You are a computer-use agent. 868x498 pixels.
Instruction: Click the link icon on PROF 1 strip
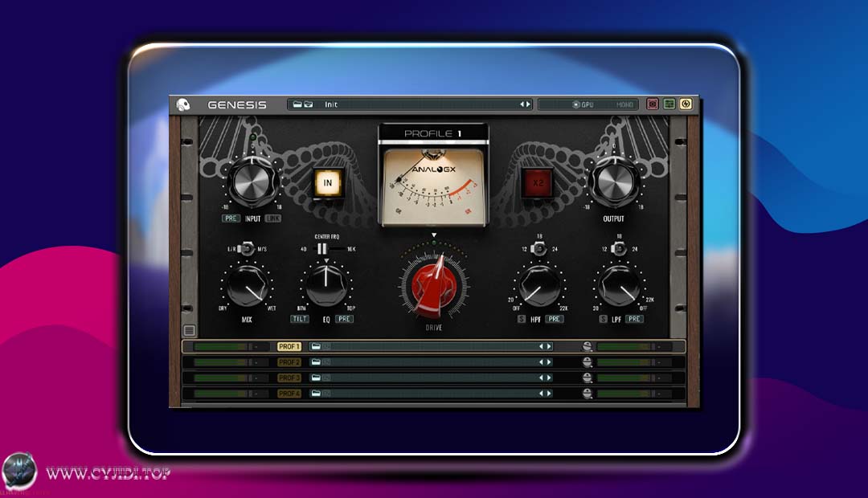click(x=589, y=346)
